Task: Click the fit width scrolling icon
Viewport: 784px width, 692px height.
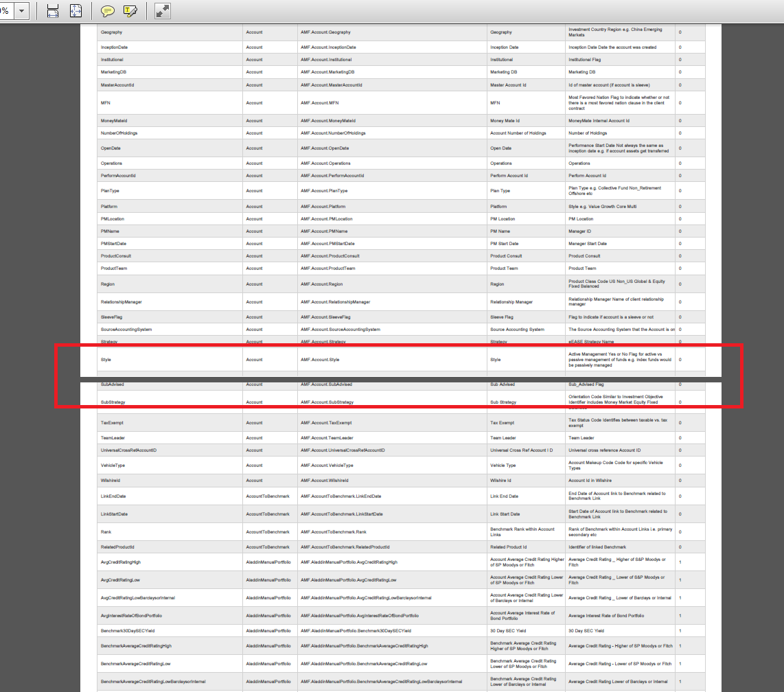Action: point(53,11)
